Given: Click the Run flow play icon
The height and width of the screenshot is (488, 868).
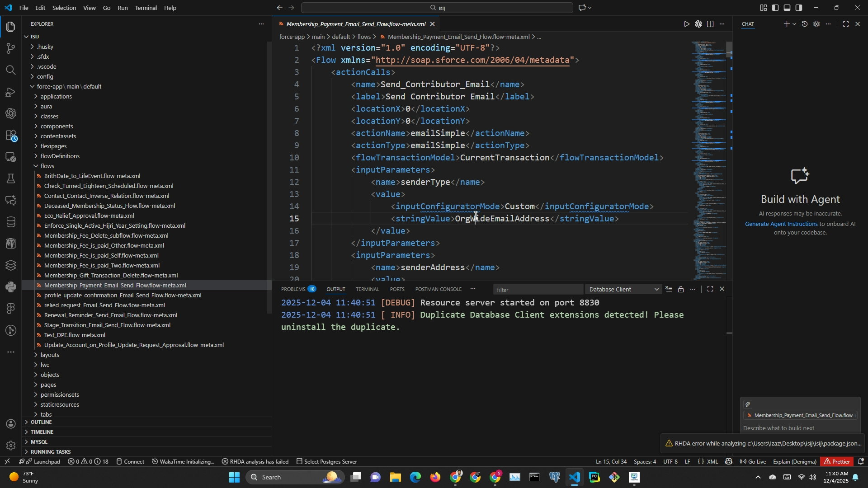Looking at the screenshot, I should [687, 24].
